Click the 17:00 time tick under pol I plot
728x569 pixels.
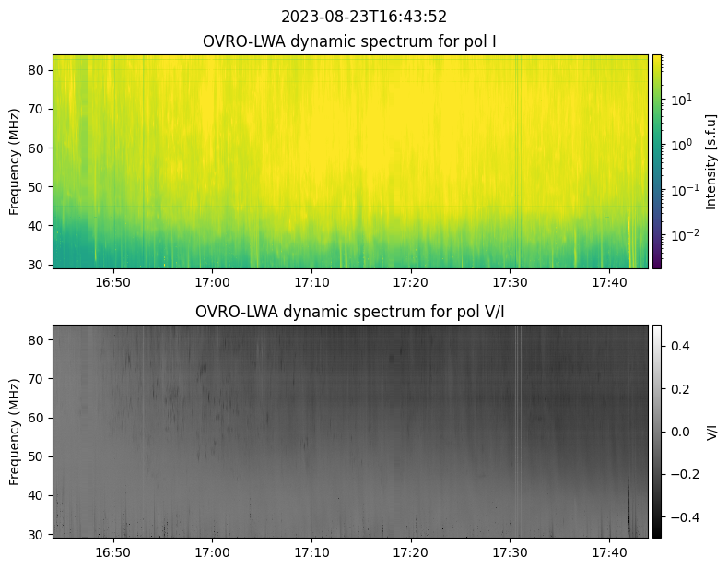coord(212,282)
